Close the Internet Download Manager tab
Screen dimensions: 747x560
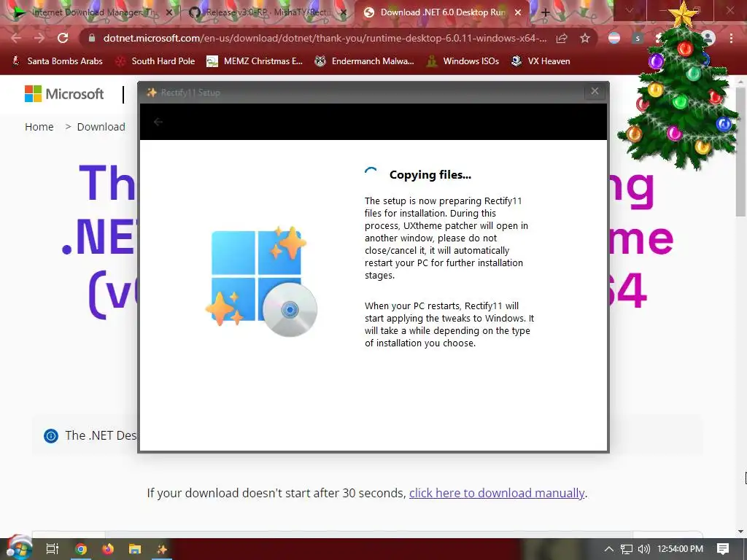click(169, 13)
